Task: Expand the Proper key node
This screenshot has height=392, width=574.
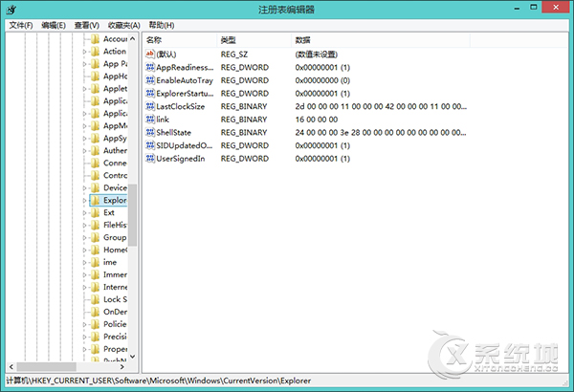Action: click(x=84, y=350)
